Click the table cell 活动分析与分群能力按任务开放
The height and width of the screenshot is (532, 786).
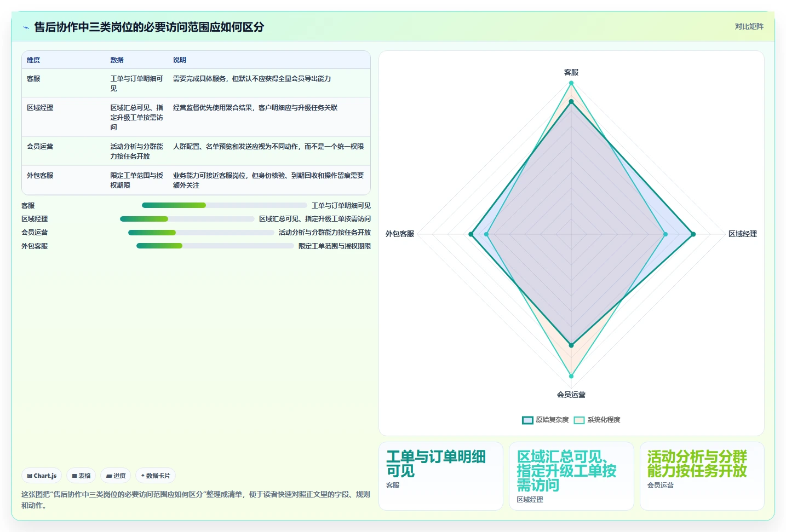pyautogui.click(x=137, y=152)
